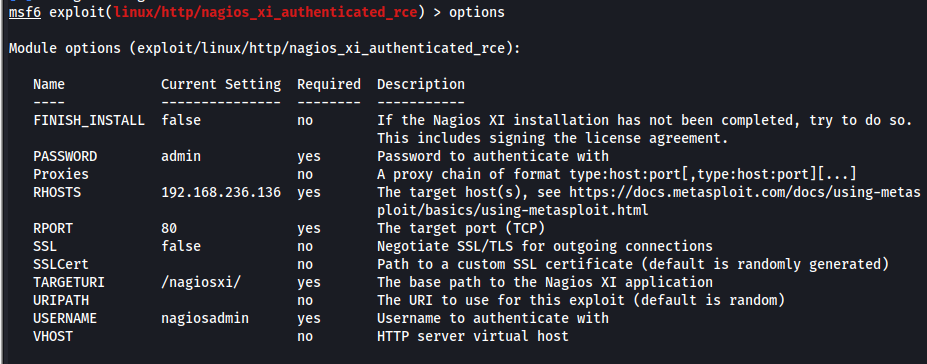The height and width of the screenshot is (364, 927).
Task: Click the Module options heading line
Action: 265,48
